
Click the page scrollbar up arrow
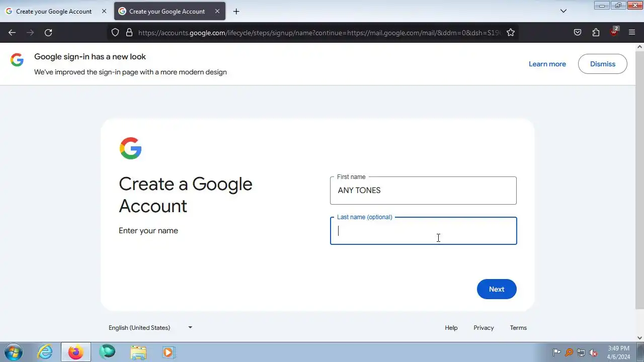click(x=640, y=47)
